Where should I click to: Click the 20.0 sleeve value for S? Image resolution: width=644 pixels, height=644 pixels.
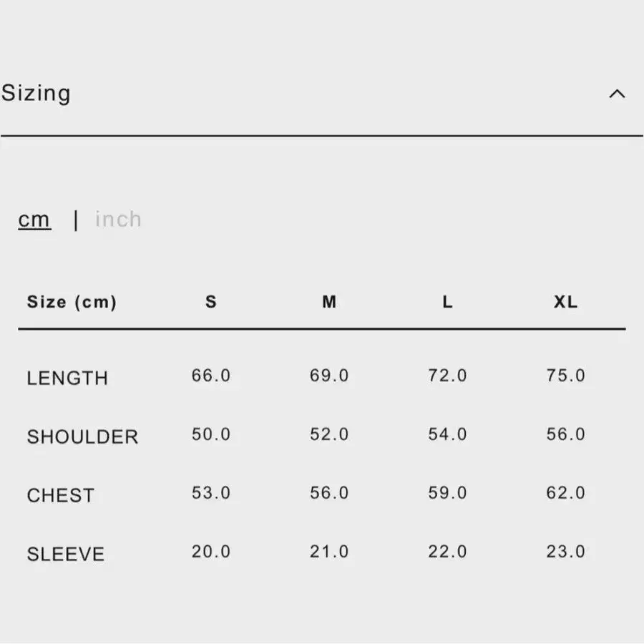click(x=210, y=552)
